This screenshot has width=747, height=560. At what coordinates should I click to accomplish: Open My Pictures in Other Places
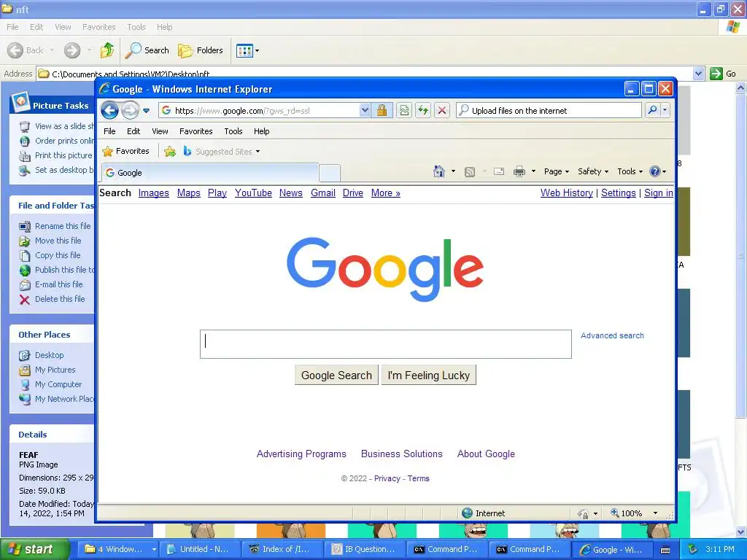coord(55,370)
